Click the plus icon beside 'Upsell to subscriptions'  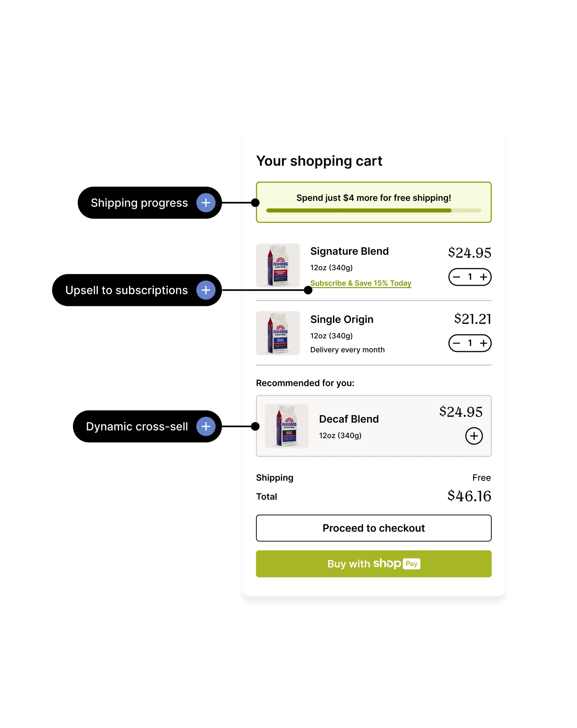[x=206, y=290]
